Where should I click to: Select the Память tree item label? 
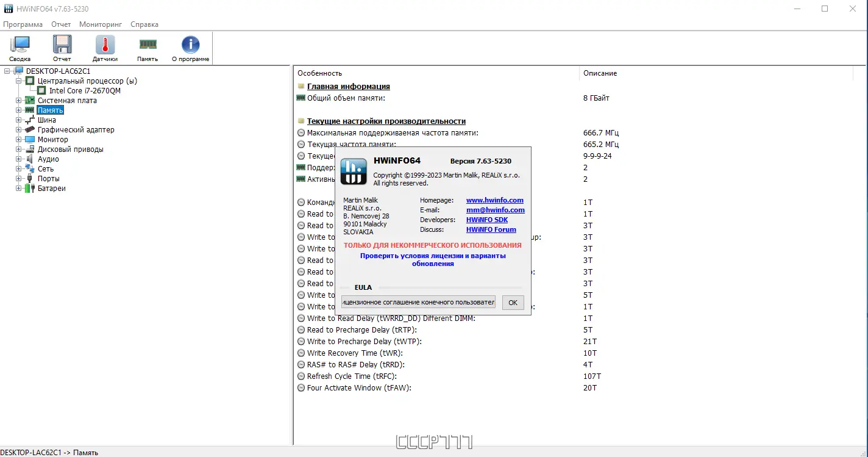[x=50, y=110]
